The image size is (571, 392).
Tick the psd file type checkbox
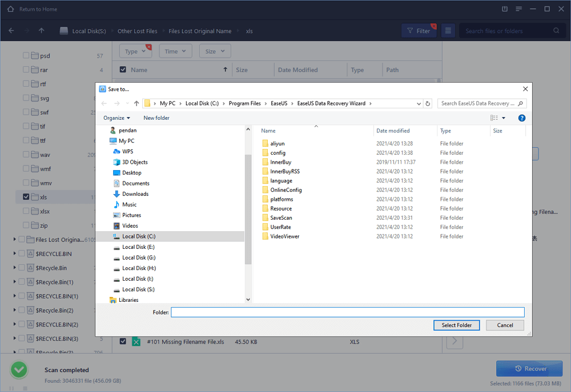coord(26,56)
